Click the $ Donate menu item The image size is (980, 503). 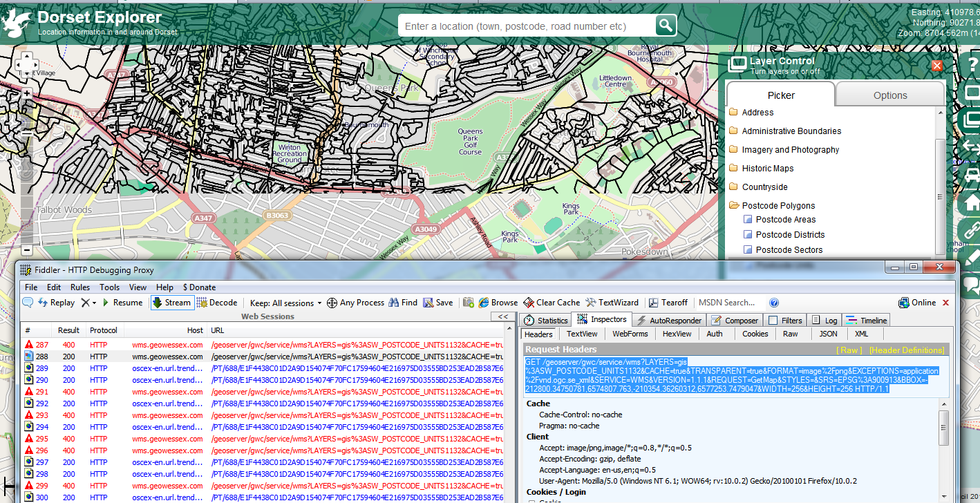pos(199,287)
